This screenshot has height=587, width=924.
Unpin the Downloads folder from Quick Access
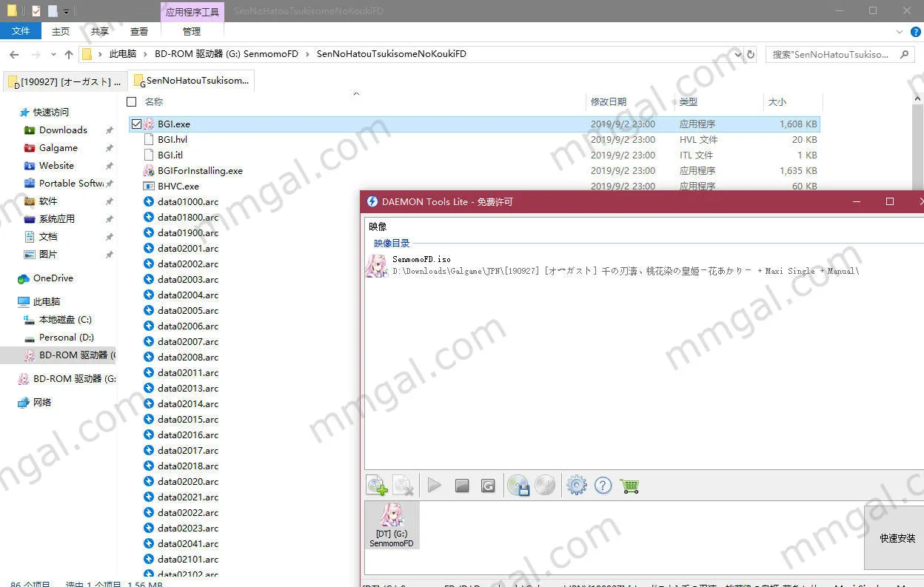point(109,130)
